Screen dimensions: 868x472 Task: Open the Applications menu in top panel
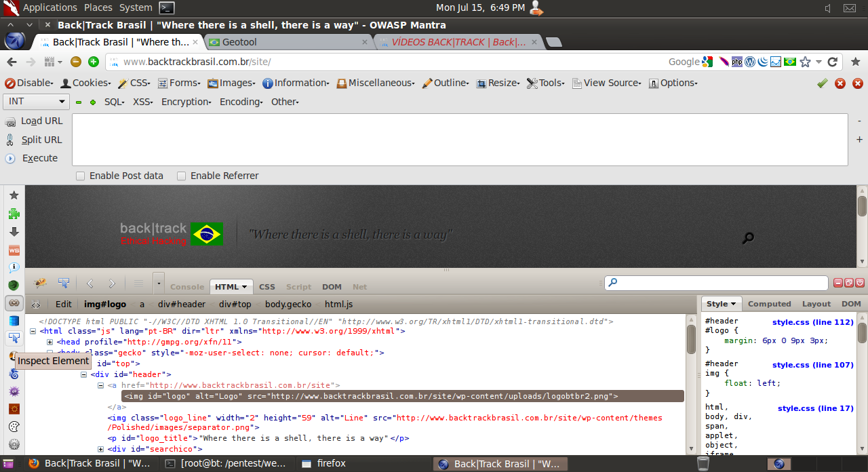[x=50, y=7]
